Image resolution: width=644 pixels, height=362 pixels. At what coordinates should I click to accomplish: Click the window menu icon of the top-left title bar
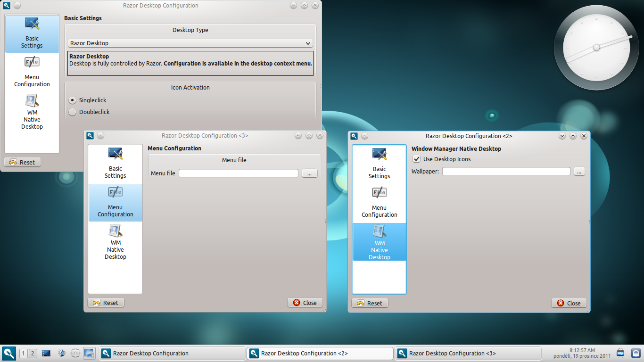[7, 6]
